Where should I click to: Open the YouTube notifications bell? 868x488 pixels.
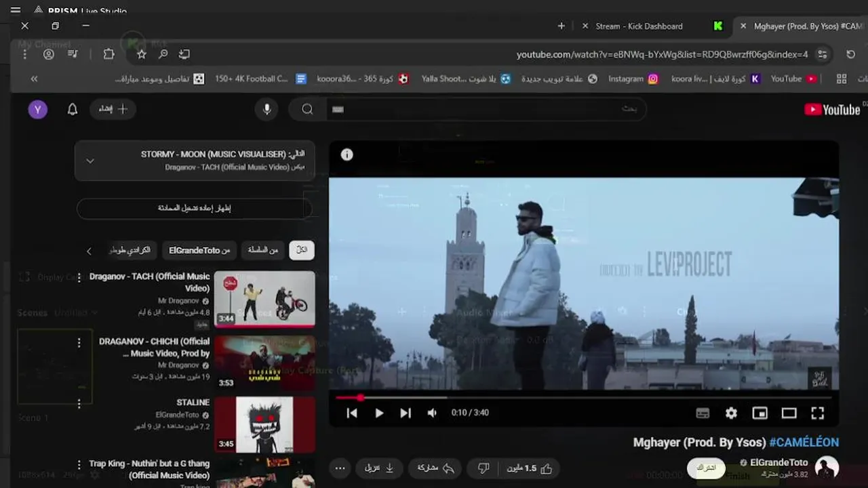[x=73, y=109]
